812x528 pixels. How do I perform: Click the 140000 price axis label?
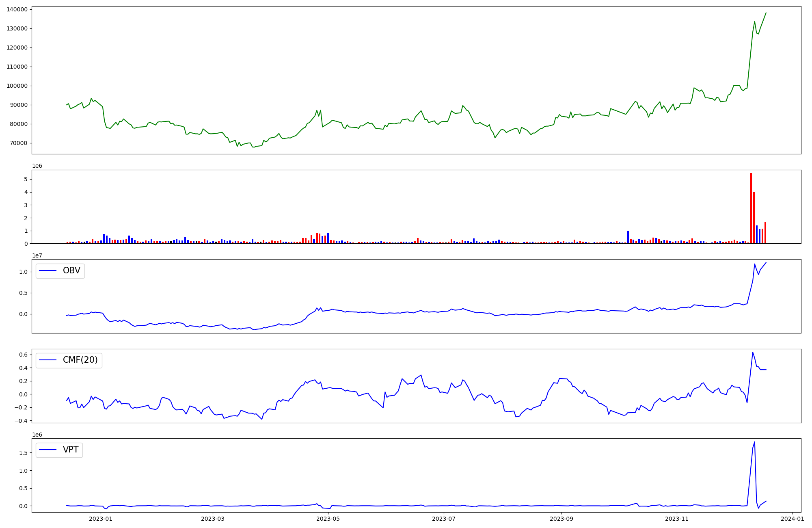click(17, 9)
